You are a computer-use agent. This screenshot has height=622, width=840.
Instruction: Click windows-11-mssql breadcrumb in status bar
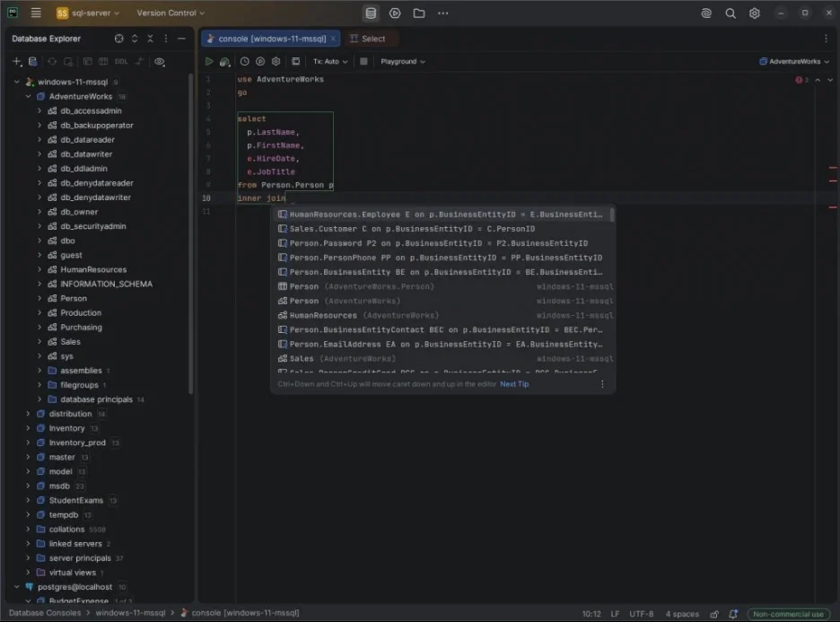[130, 613]
